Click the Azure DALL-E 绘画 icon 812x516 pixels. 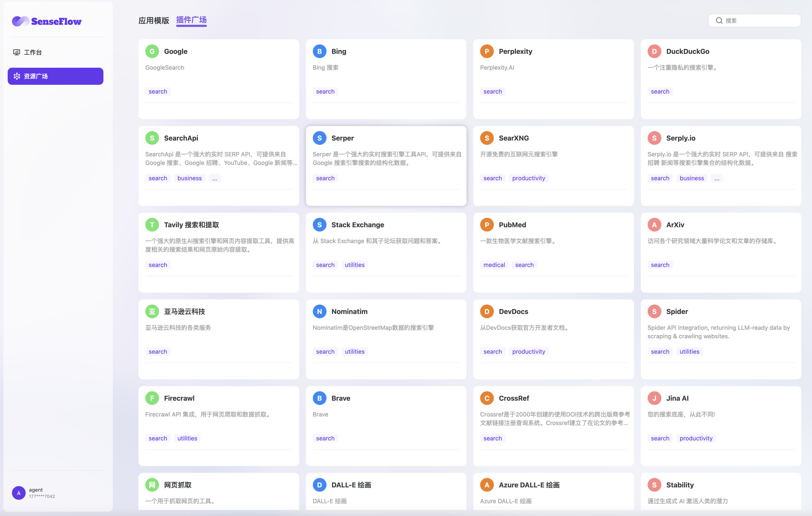(x=487, y=485)
